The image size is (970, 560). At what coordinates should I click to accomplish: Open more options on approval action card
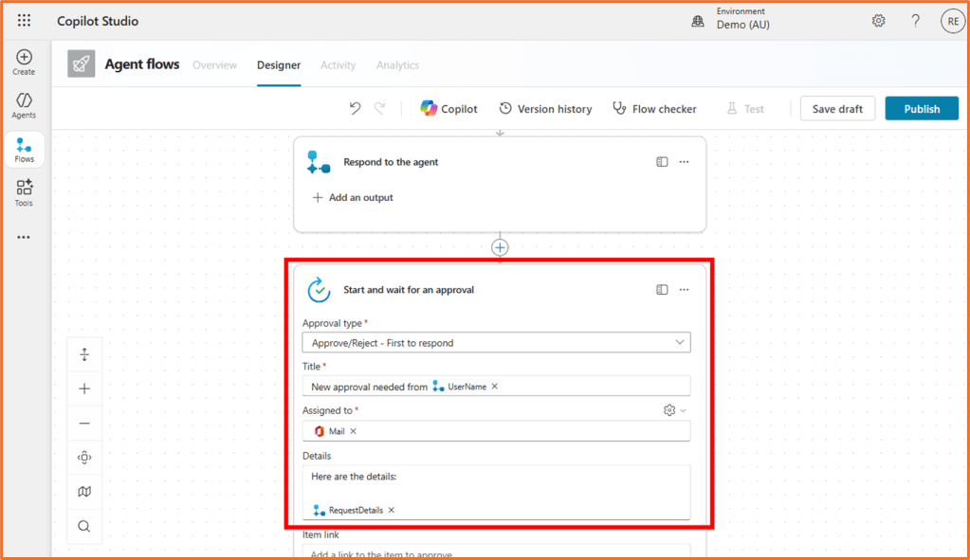click(x=684, y=290)
